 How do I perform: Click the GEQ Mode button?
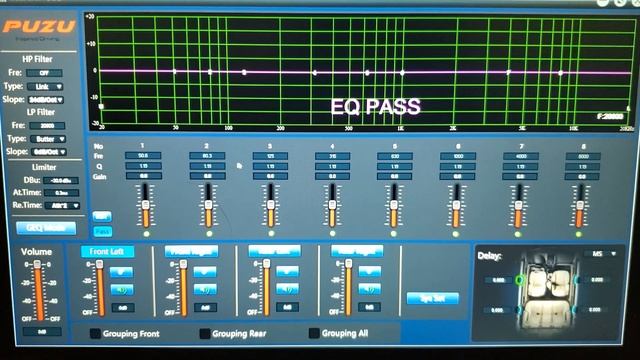tap(46, 228)
